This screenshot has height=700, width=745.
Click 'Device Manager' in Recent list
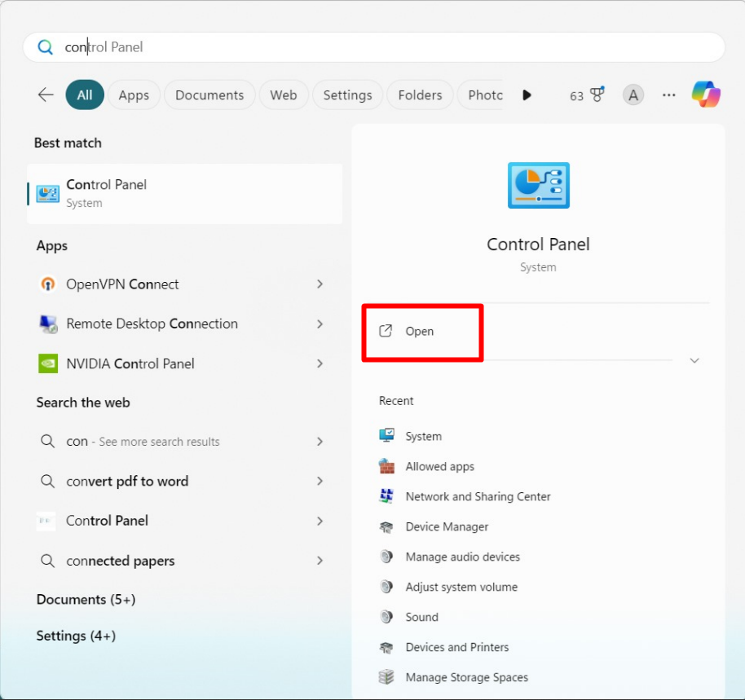(447, 526)
